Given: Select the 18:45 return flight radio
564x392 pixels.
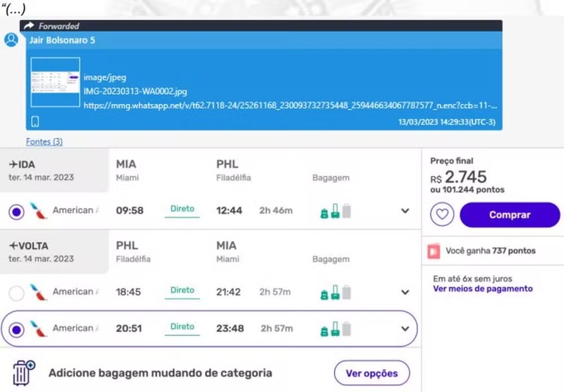Looking at the screenshot, I should pyautogui.click(x=17, y=293).
